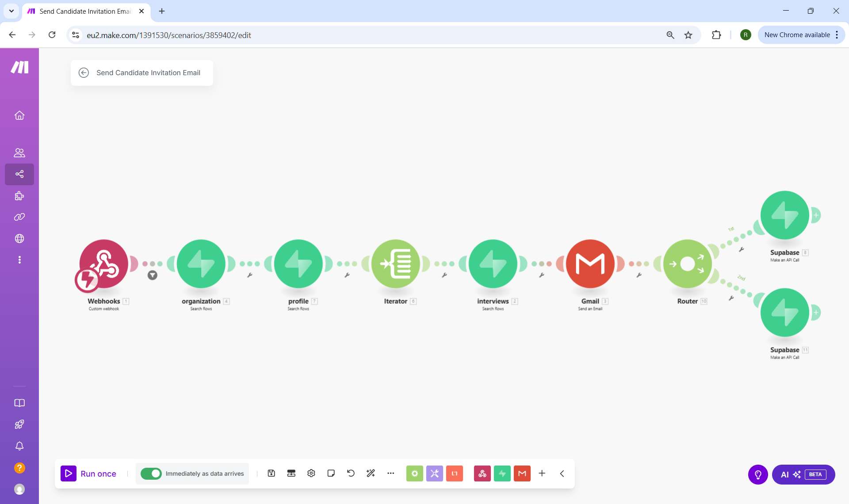The height and width of the screenshot is (504, 849).
Task: Open the Scenarios share icon in sidebar
Action: click(19, 174)
